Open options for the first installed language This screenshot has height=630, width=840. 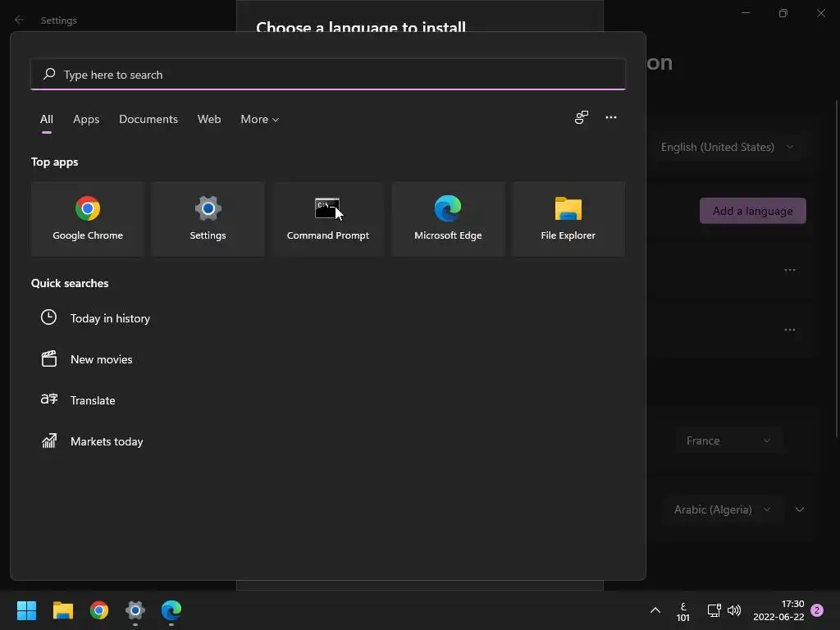tap(790, 270)
